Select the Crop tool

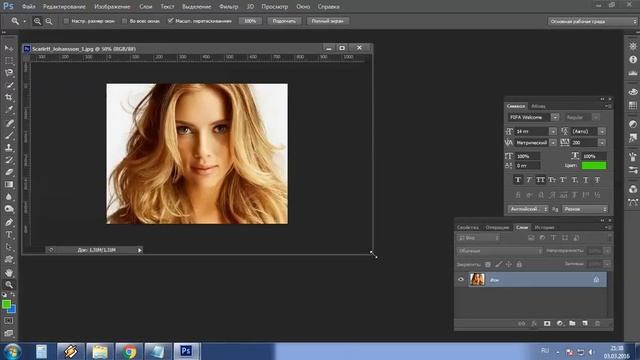tap(9, 98)
